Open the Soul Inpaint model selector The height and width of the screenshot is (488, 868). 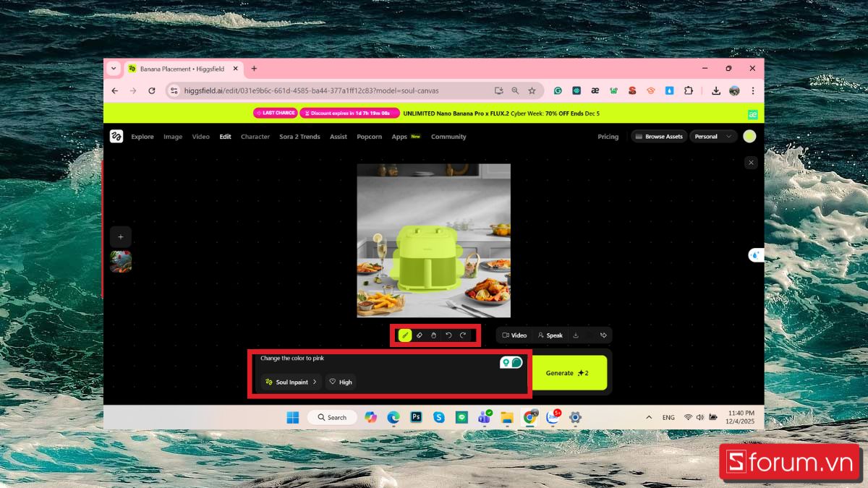[x=291, y=382]
